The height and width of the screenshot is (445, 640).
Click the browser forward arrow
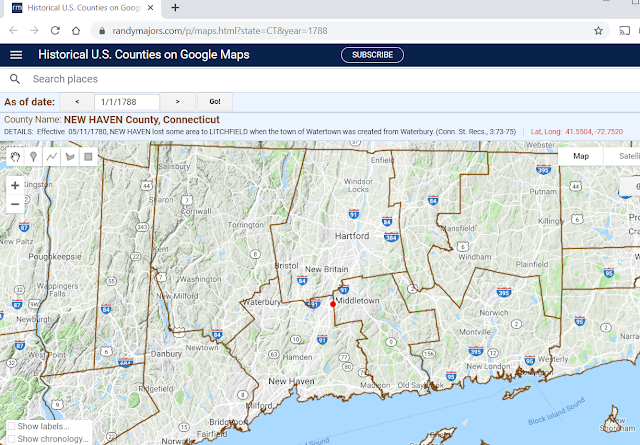tap(34, 31)
